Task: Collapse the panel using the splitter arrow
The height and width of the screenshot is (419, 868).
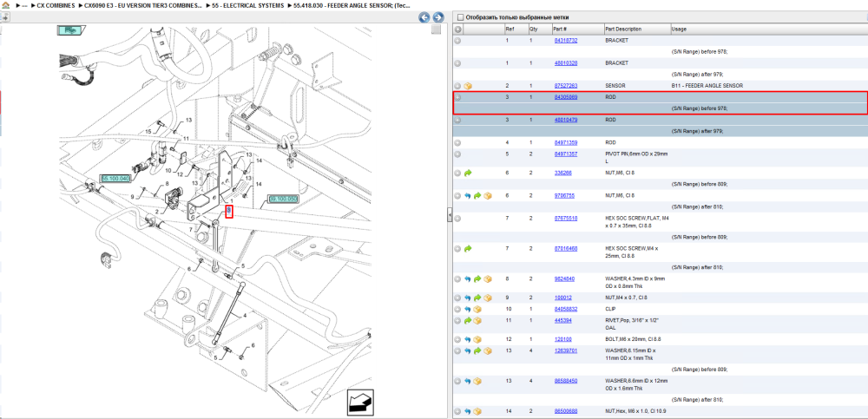Action: pos(450,215)
